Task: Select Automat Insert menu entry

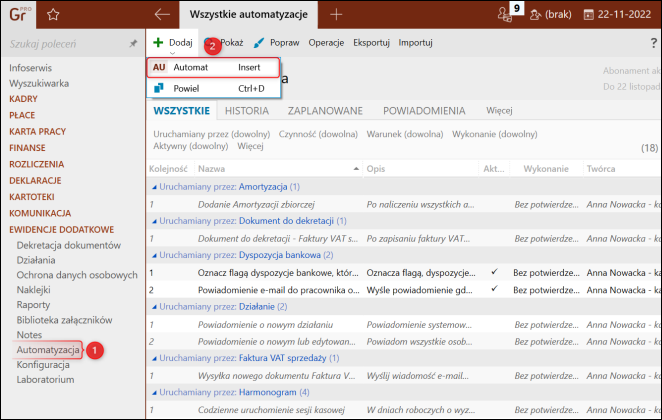Action: tap(213, 68)
